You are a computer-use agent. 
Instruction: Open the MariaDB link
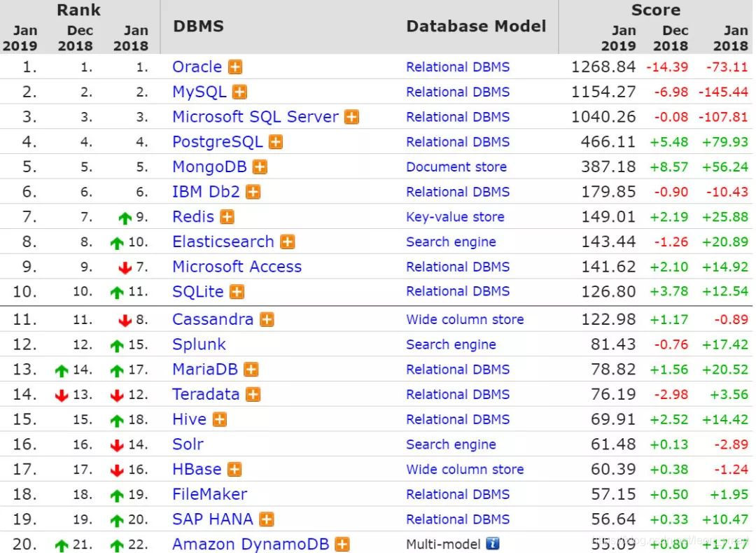tap(205, 370)
